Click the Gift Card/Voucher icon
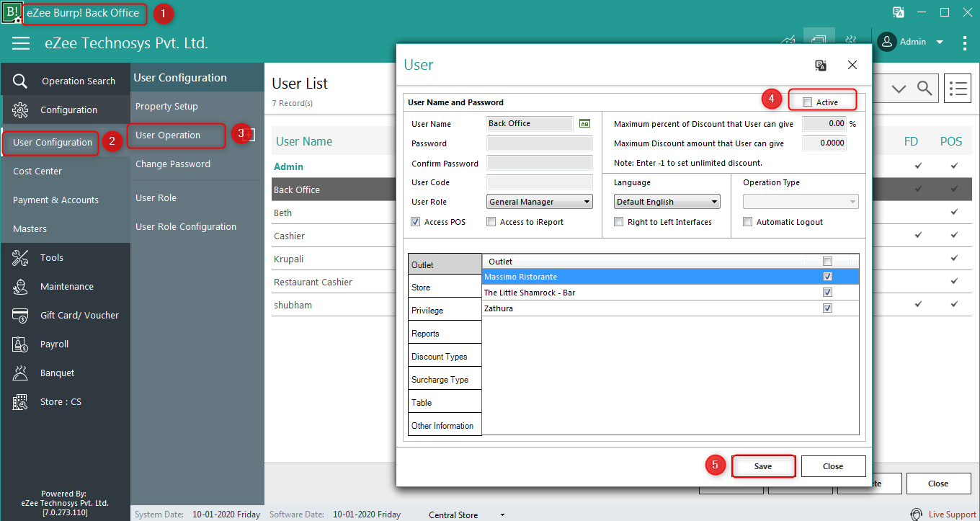Viewport: 980px width, 521px height. tap(20, 315)
